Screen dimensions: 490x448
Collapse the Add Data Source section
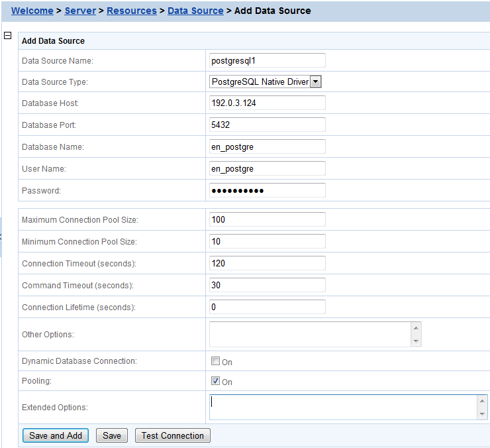tap(8, 36)
